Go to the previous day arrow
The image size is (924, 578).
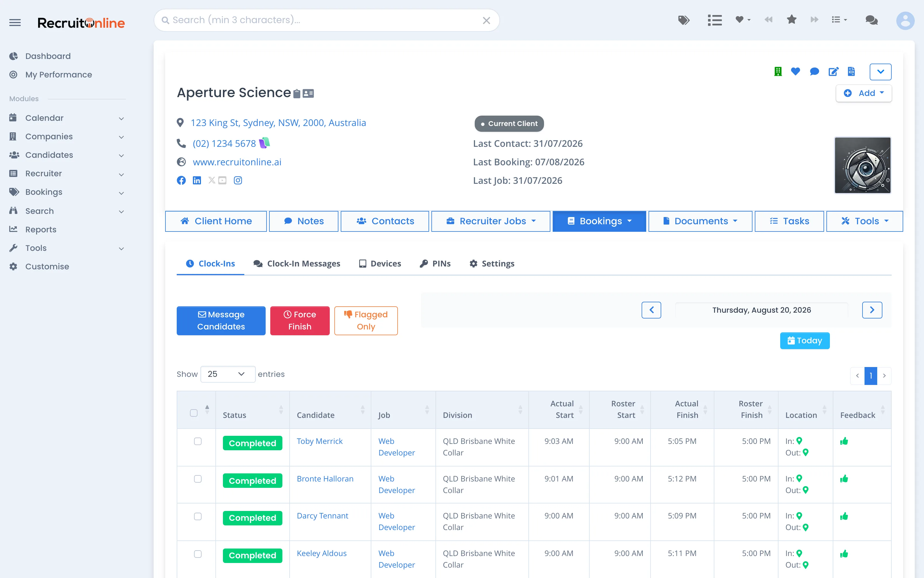tap(651, 310)
